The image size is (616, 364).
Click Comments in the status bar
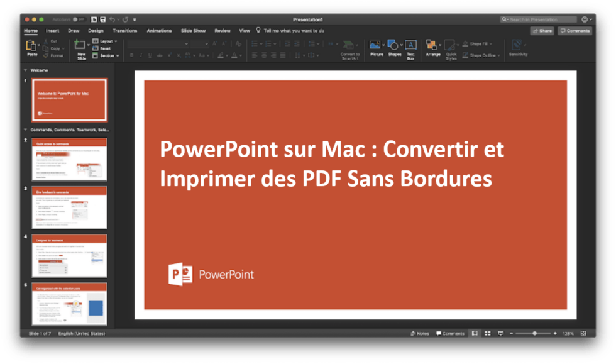[450, 333]
